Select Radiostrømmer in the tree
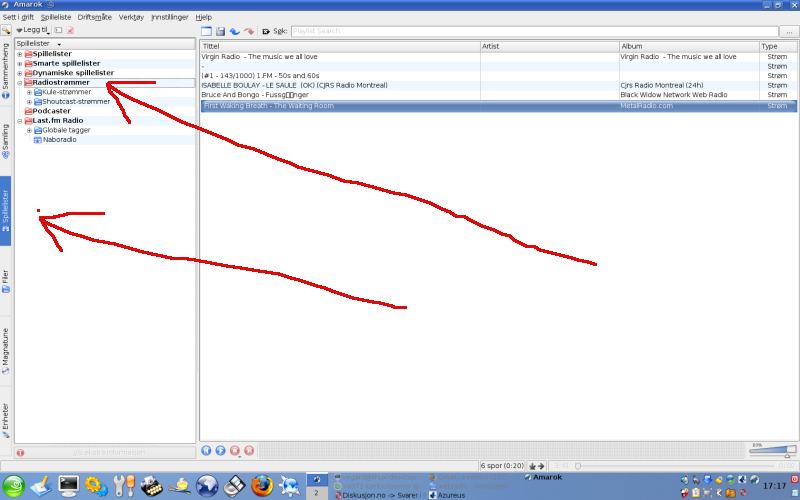The width and height of the screenshot is (800, 500). [61, 83]
